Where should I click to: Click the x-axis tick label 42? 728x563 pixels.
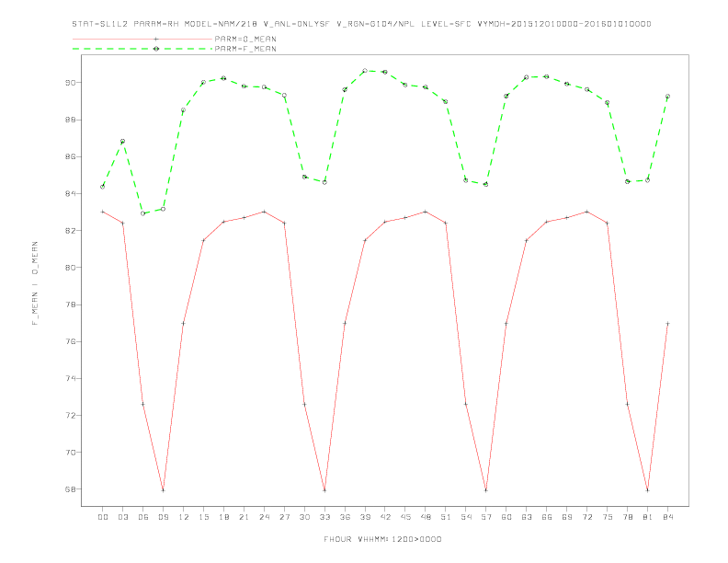coord(385,517)
